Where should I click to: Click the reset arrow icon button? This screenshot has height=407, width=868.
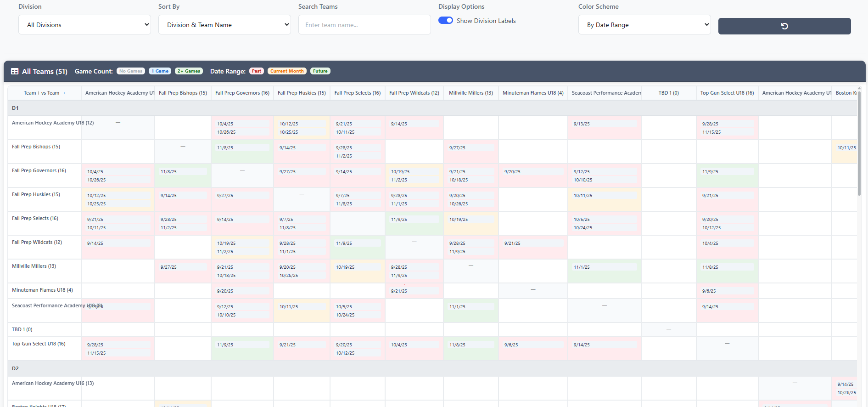coord(784,26)
